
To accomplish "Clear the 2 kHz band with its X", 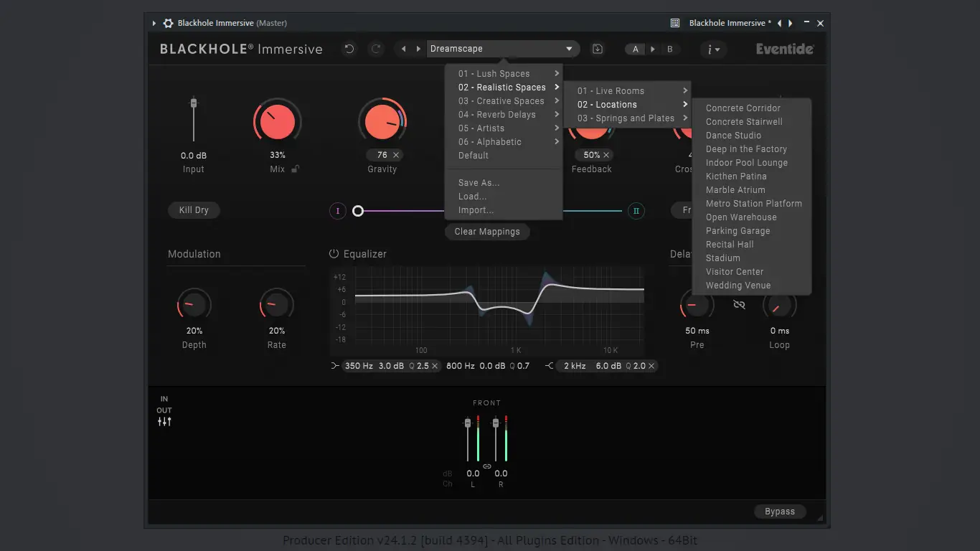I will click(651, 366).
